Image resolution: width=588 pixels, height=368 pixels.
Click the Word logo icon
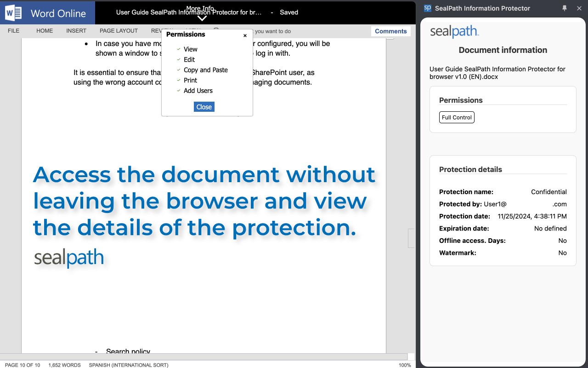[13, 12]
